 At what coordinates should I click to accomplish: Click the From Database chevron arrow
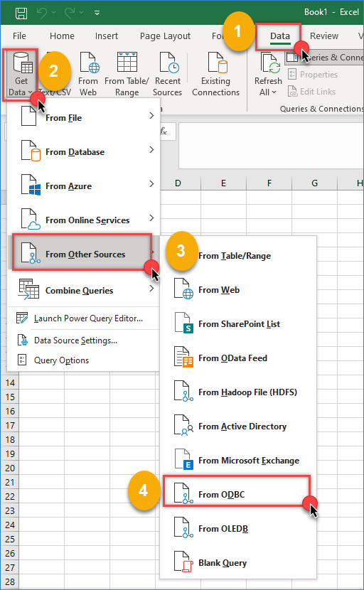tap(151, 150)
